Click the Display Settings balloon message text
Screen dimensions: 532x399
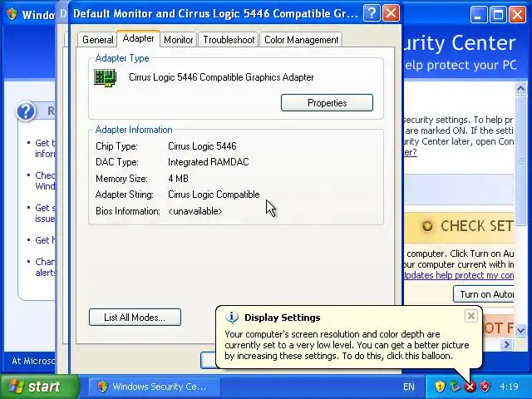tap(347, 345)
